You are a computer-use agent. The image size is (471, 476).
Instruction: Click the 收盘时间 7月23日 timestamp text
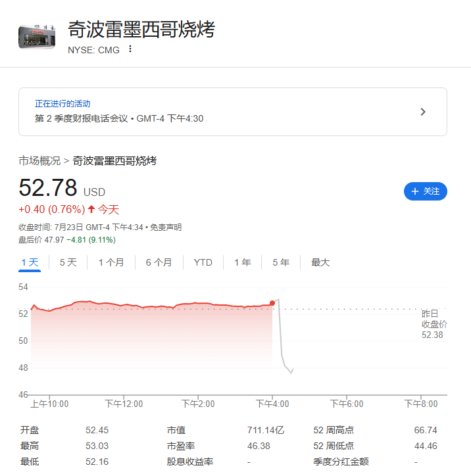(81, 227)
